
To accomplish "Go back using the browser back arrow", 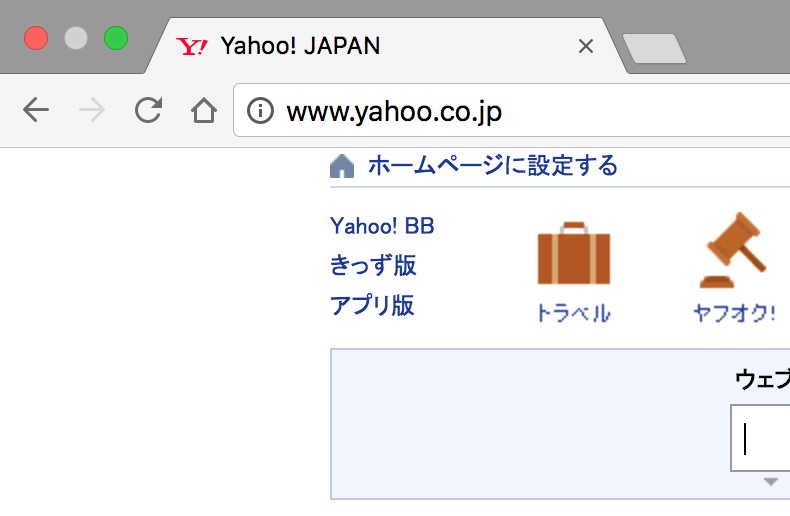I will tap(36, 110).
